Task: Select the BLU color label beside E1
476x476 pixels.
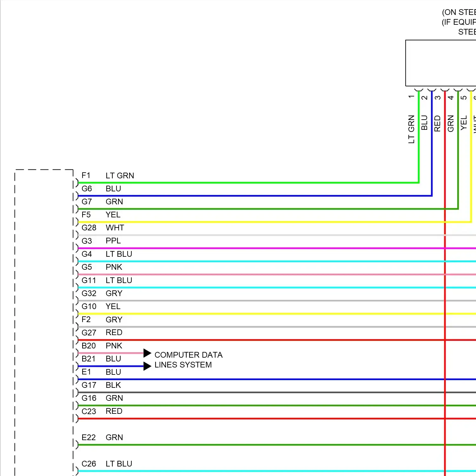Action: (113, 372)
